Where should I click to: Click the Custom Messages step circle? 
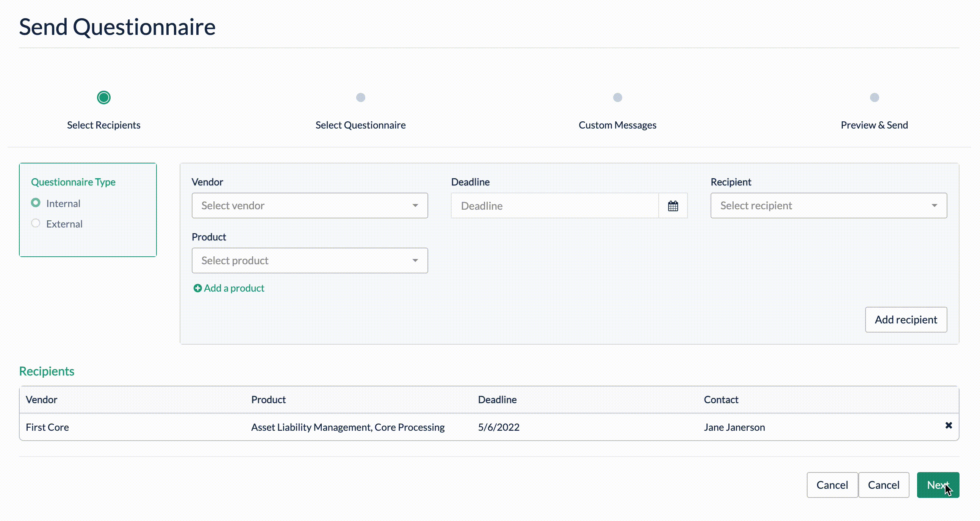point(617,97)
